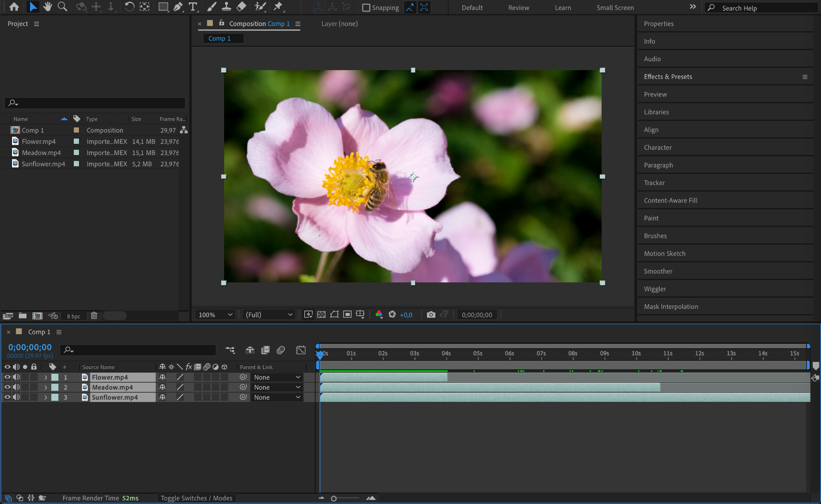The width and height of the screenshot is (821, 504).
Task: Delete selected item with trash icon
Action: (x=94, y=316)
